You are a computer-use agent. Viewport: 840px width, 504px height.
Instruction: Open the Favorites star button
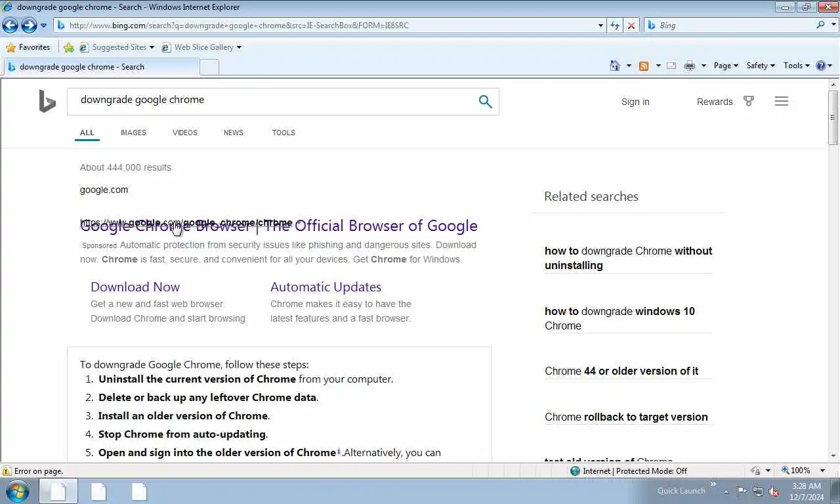click(28, 47)
